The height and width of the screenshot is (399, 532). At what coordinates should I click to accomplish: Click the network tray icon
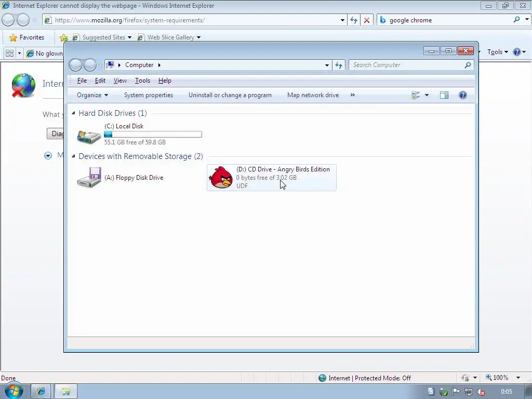[x=469, y=392]
